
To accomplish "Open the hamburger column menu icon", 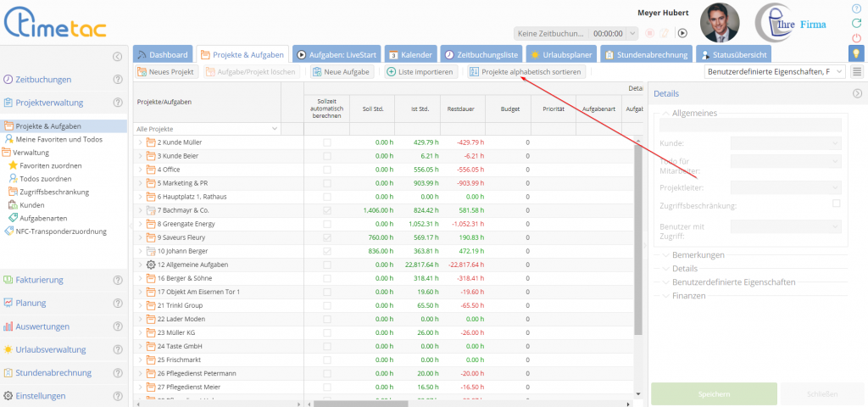I will [x=856, y=72].
